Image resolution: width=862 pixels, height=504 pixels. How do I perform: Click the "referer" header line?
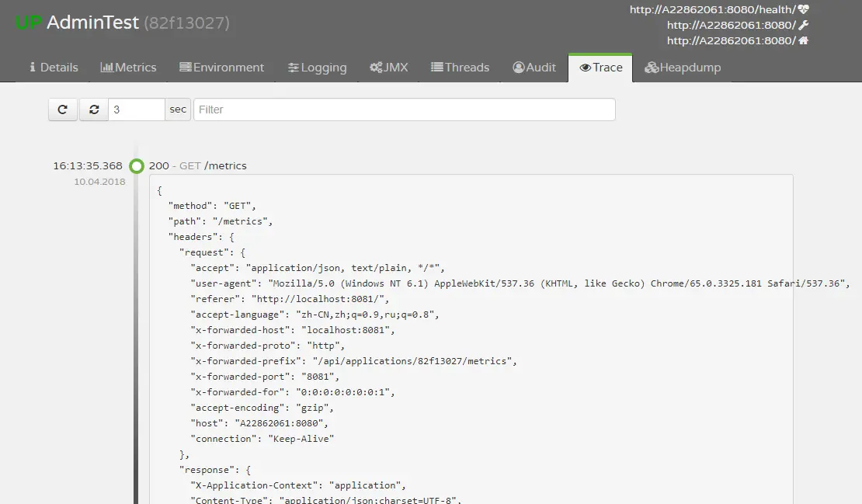pos(290,299)
